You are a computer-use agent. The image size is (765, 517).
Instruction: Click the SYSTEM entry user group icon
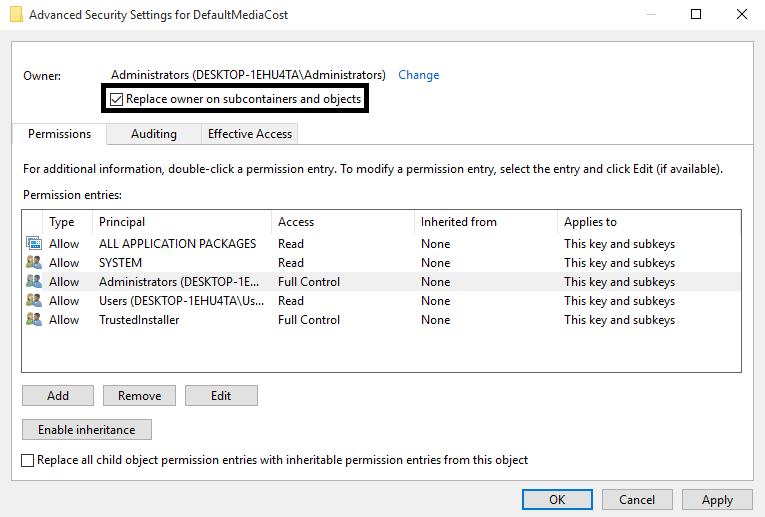pyautogui.click(x=33, y=263)
